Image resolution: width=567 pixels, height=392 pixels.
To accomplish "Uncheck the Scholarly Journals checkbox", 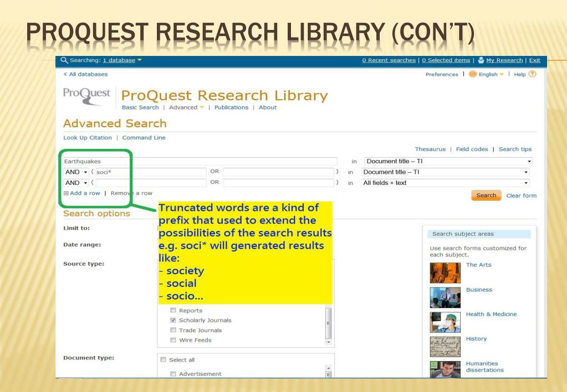I will click(x=173, y=320).
